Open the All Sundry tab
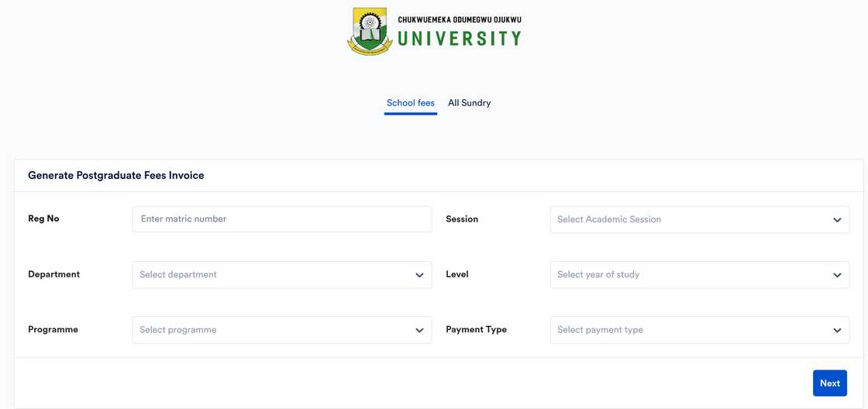The width and height of the screenshot is (868, 409). point(470,103)
